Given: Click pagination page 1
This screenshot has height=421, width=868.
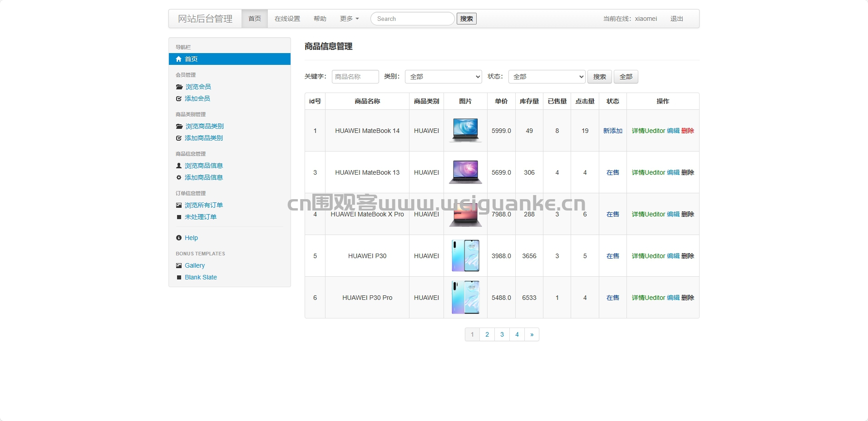Looking at the screenshot, I should 472,334.
